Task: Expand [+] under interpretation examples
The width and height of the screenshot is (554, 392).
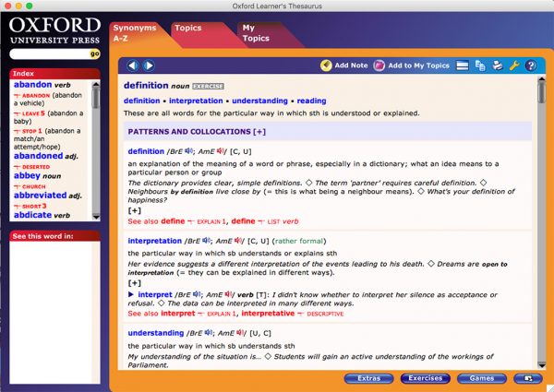Action: (x=134, y=283)
